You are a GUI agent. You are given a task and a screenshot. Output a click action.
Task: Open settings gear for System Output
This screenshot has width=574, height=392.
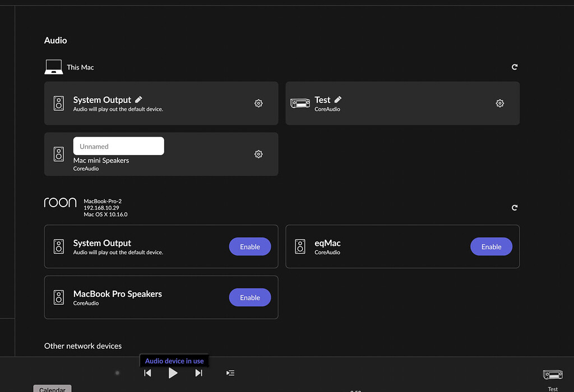(x=258, y=104)
